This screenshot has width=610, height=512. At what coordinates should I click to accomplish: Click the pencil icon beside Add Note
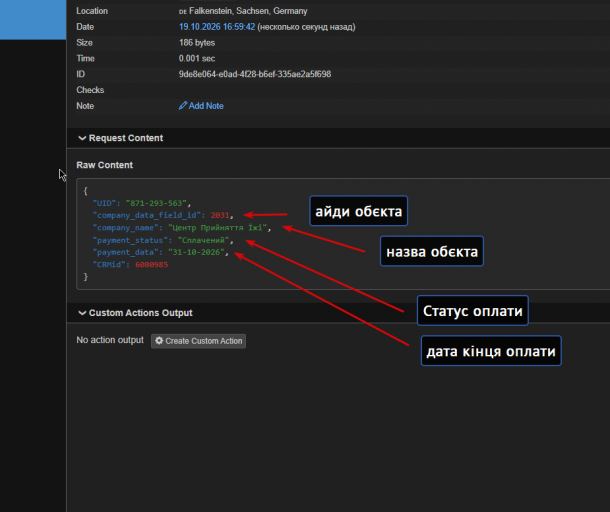tap(183, 105)
